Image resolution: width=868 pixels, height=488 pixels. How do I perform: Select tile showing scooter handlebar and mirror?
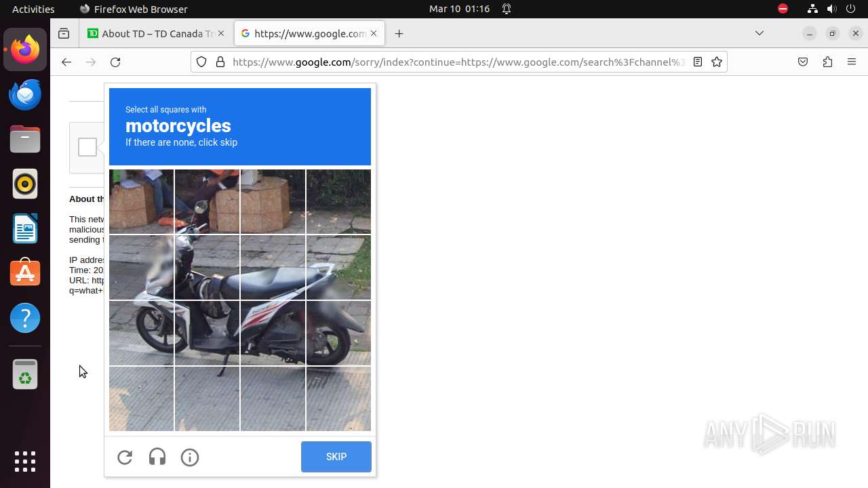[208, 202]
